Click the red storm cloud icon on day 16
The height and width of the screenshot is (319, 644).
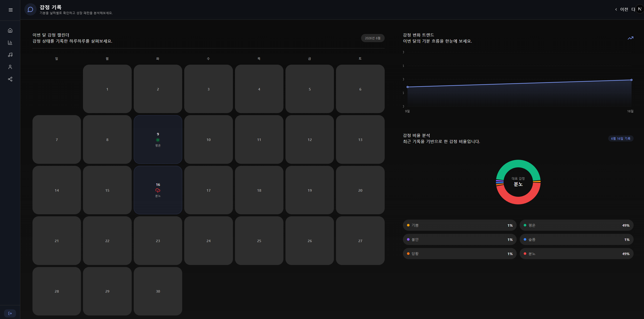pyautogui.click(x=158, y=190)
